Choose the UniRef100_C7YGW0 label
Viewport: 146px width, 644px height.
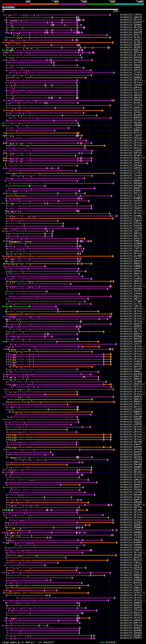pos(131,301)
